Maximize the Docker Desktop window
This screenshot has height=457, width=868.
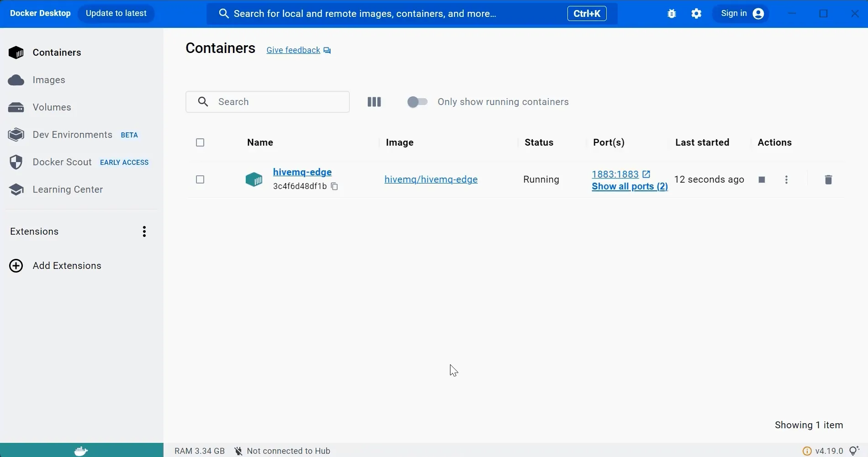[x=823, y=14]
